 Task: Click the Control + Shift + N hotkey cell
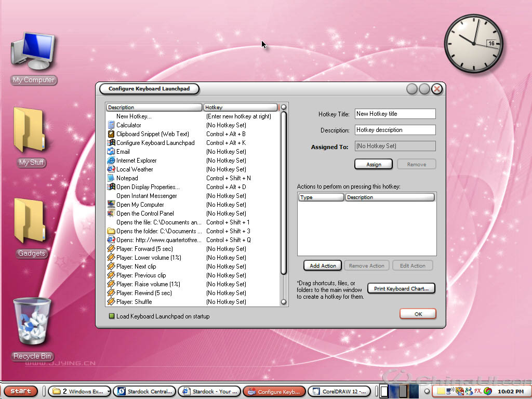229,178
